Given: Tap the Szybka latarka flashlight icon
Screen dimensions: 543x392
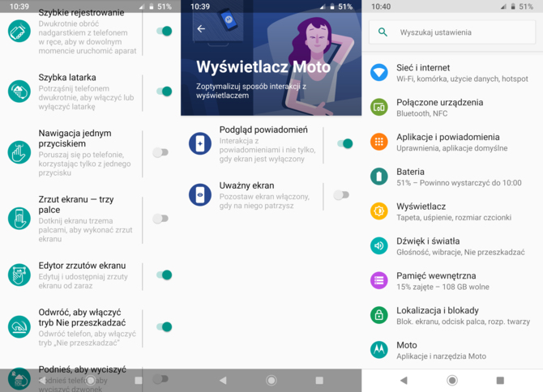Looking at the screenshot, I should tap(19, 92).
